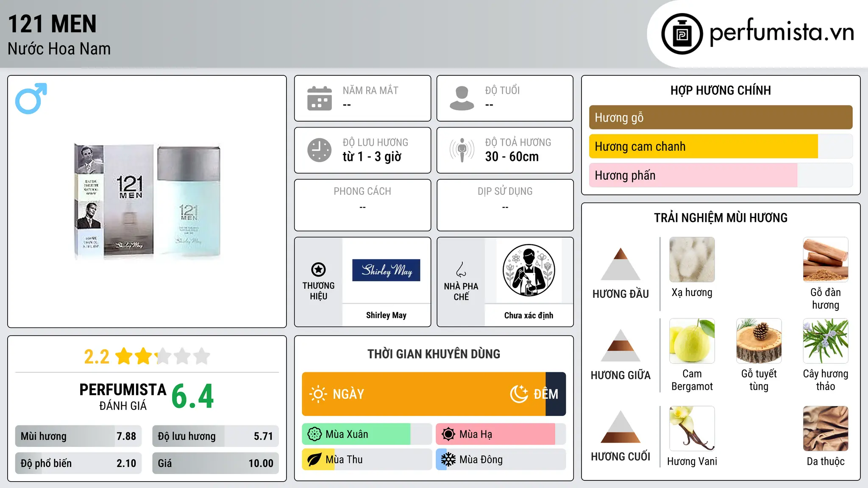The width and height of the screenshot is (868, 488).
Task: Click the person silhouette icon beside ĐỘ TUỔI
Action: coord(462,98)
